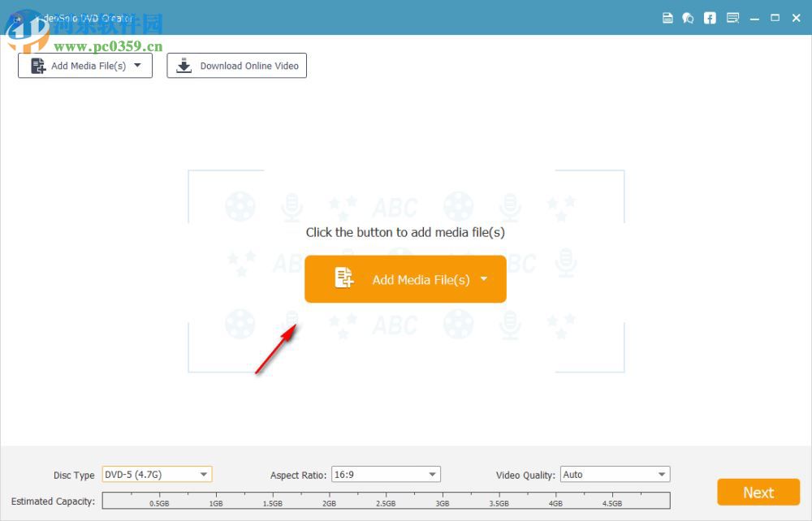The image size is (812, 521).
Task: Click Next to proceed
Action: coord(758,493)
